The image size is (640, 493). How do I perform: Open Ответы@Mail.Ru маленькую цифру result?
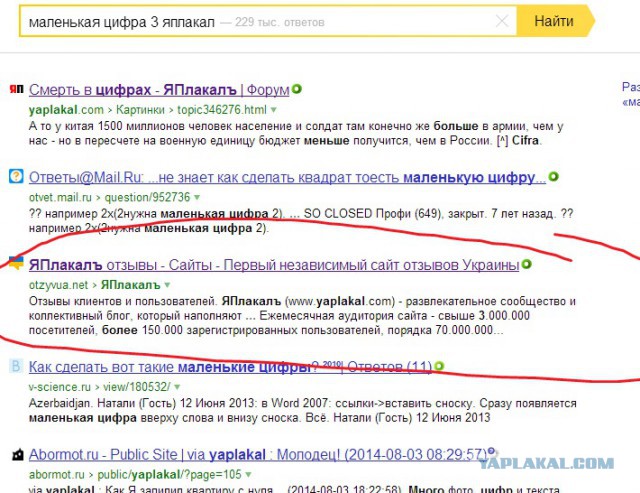[x=287, y=178]
